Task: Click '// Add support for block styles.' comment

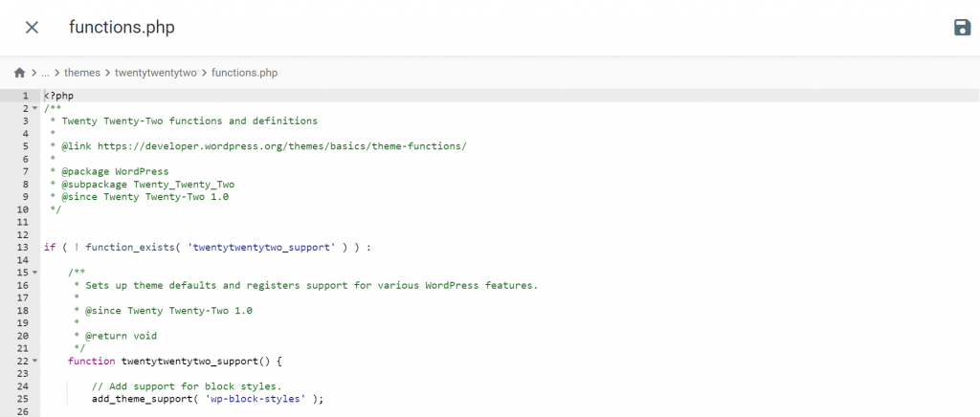Action: tap(187, 386)
